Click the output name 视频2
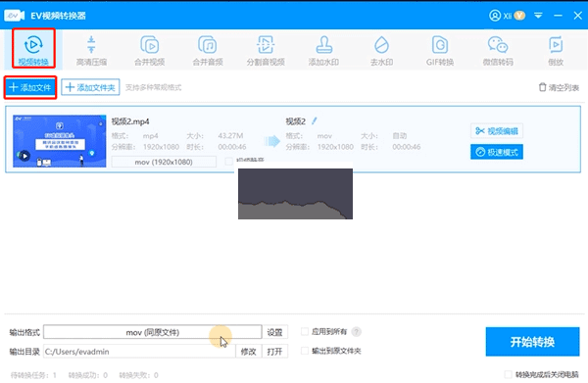 296,121
